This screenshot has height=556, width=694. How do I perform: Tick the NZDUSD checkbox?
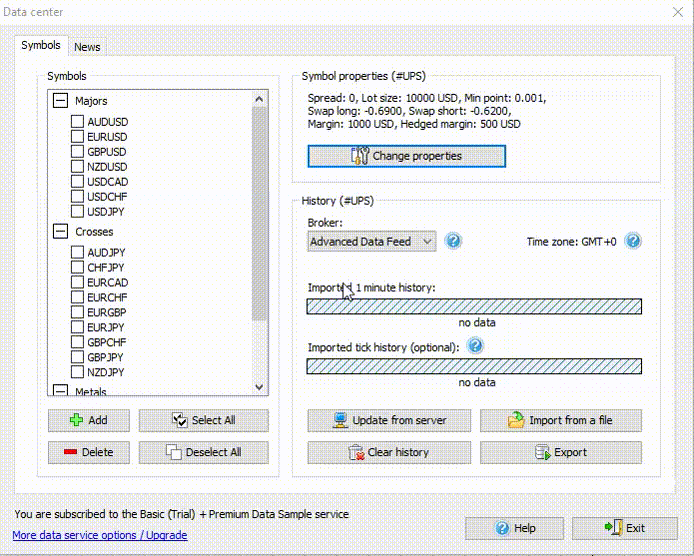tap(77, 166)
